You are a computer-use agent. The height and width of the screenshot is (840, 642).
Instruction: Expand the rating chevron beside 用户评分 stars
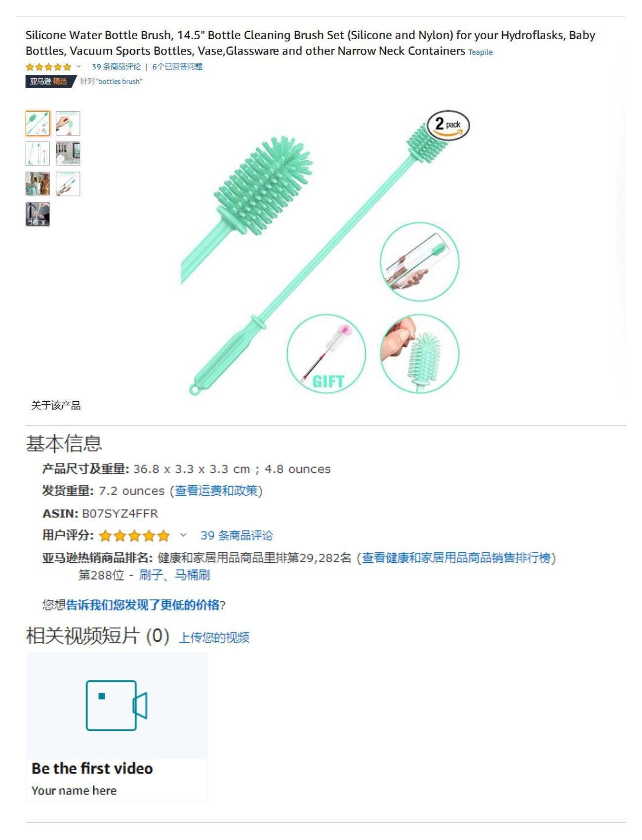[x=183, y=535]
